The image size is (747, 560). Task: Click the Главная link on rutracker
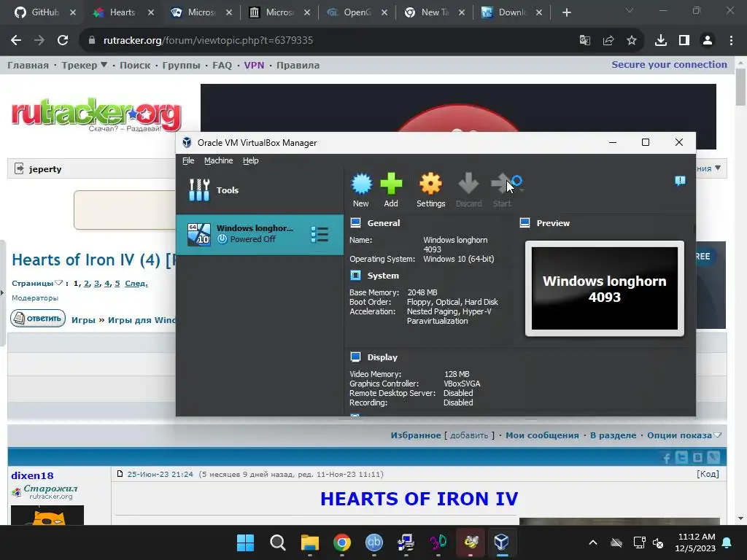pos(28,65)
